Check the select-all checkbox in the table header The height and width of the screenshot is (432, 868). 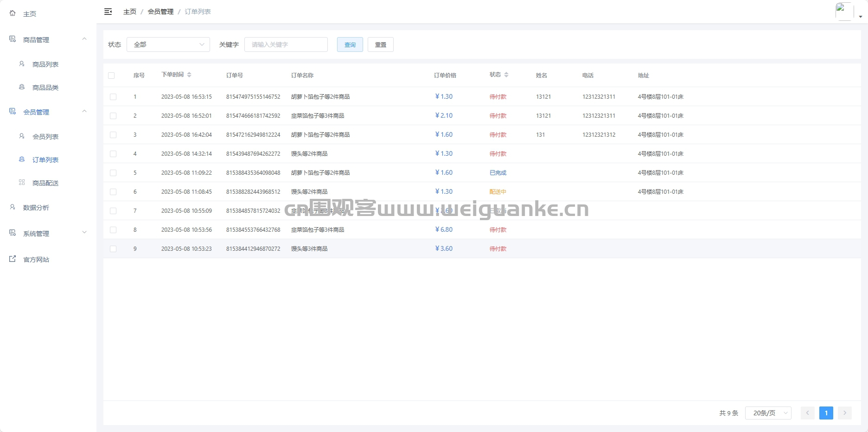[x=111, y=76]
